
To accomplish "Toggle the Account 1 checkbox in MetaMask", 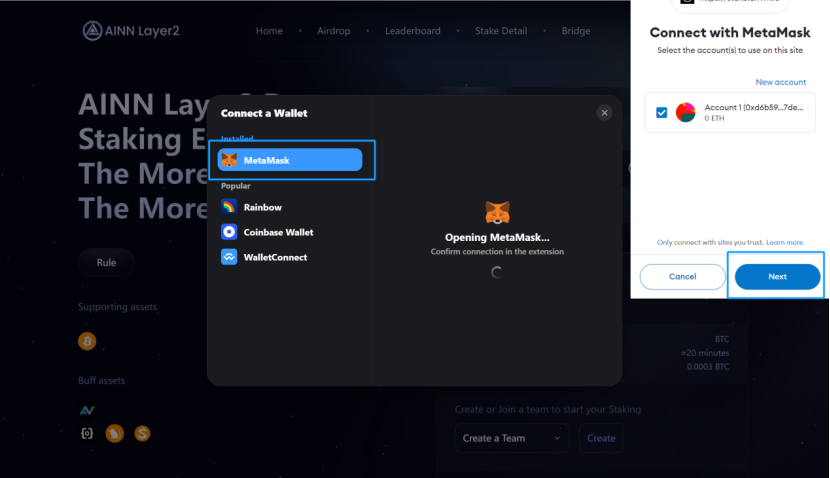I will point(661,112).
